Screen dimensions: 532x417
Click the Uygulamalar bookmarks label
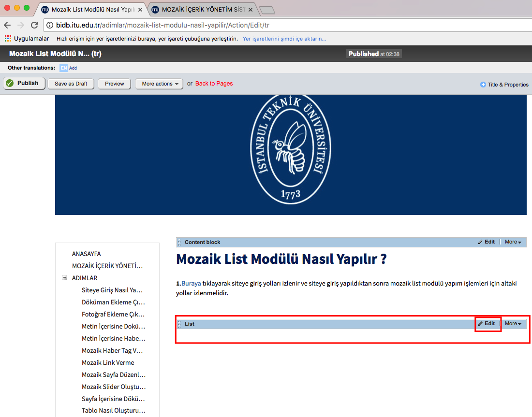31,39
